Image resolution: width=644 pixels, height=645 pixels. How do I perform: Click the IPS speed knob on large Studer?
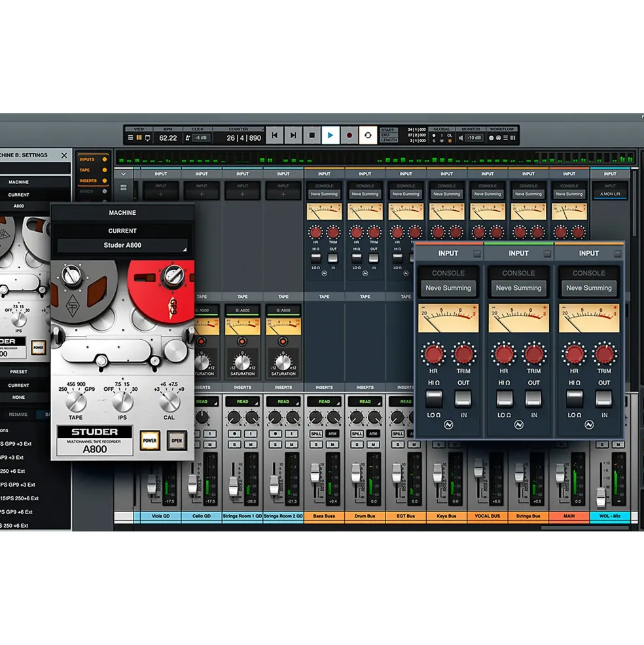click(122, 402)
